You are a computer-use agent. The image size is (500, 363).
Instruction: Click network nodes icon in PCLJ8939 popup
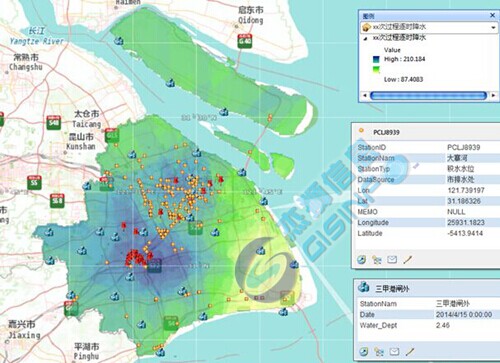377,260
